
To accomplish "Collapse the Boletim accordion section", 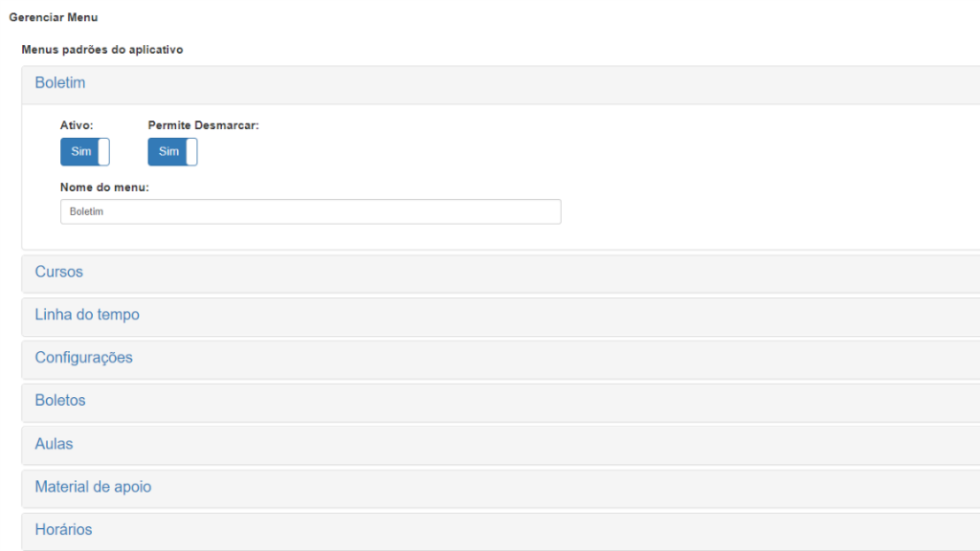I will pos(60,82).
